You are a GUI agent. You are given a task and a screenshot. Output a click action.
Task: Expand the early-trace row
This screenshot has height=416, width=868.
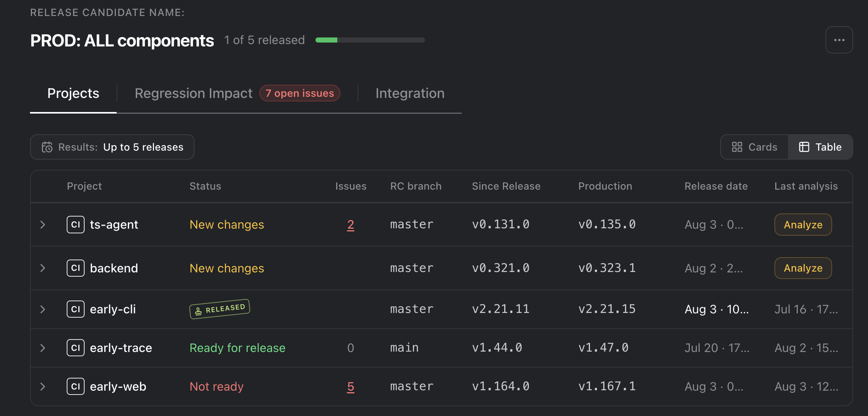coord(43,348)
